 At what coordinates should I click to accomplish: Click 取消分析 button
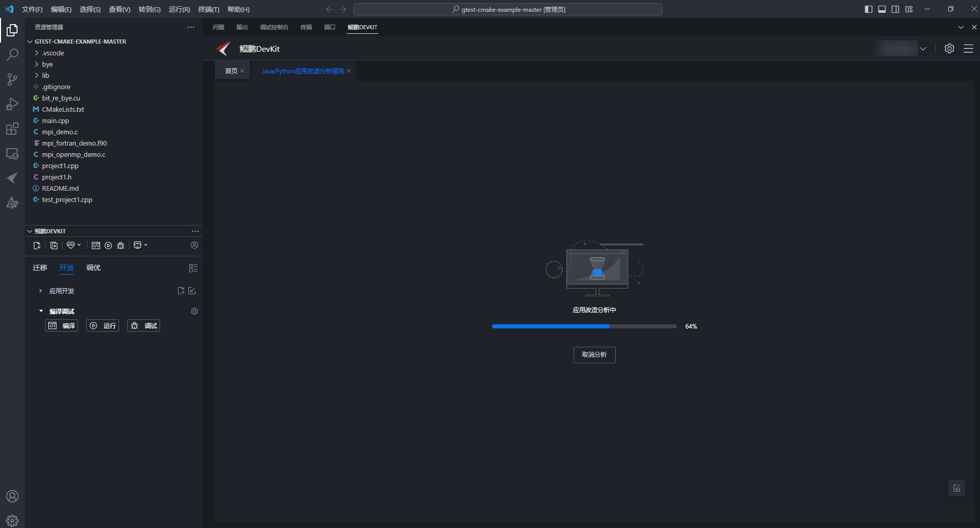pyautogui.click(x=594, y=355)
